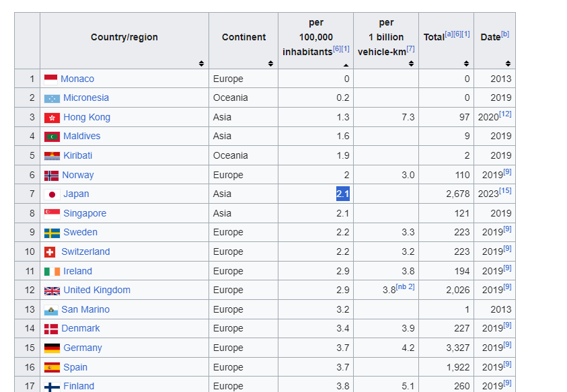This screenshot has height=392, width=567.
Task: Click the Germany flag icon
Action: coord(52,348)
